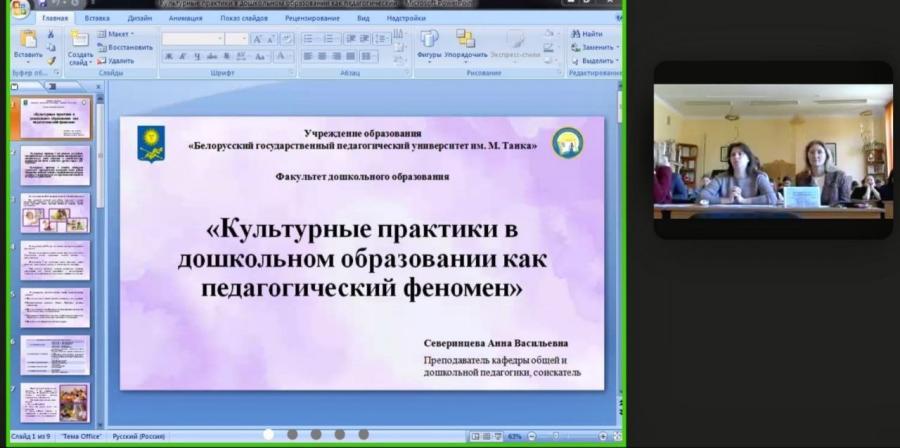Click the Вставить paste icon
Image resolution: width=900 pixels, height=448 pixels.
(x=28, y=39)
